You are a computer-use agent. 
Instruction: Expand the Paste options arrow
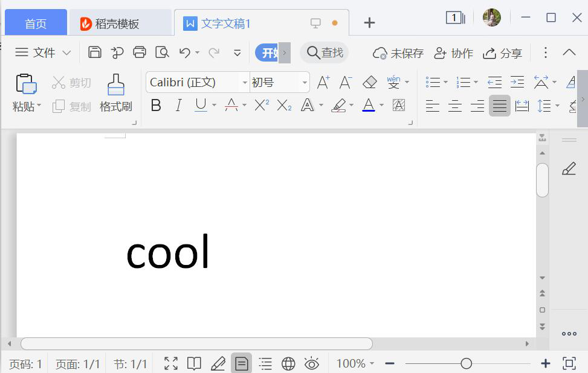point(39,105)
